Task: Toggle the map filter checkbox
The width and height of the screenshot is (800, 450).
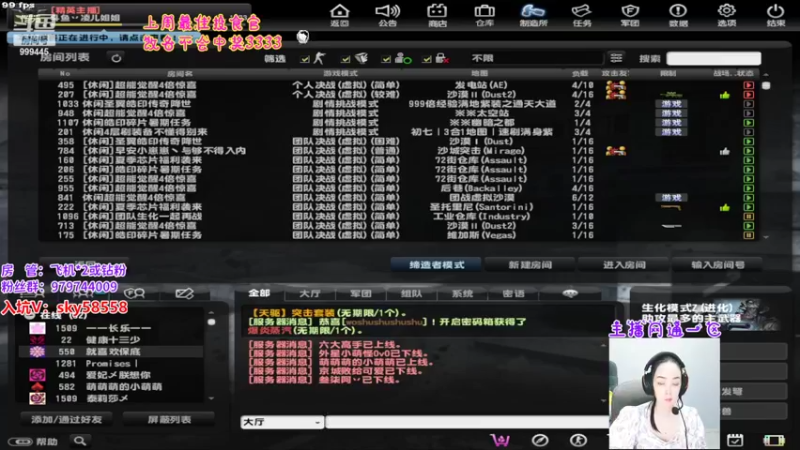Action: [x=346, y=59]
